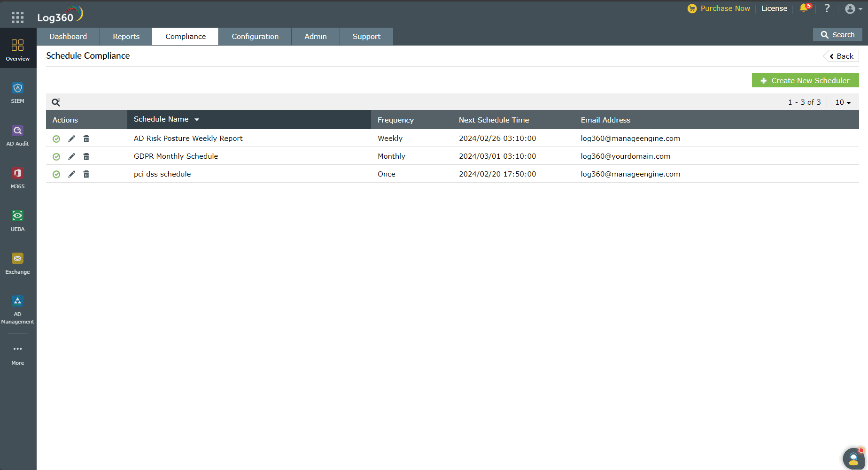Click the Monthly frequency cell
The width and height of the screenshot is (868, 470).
click(391, 156)
